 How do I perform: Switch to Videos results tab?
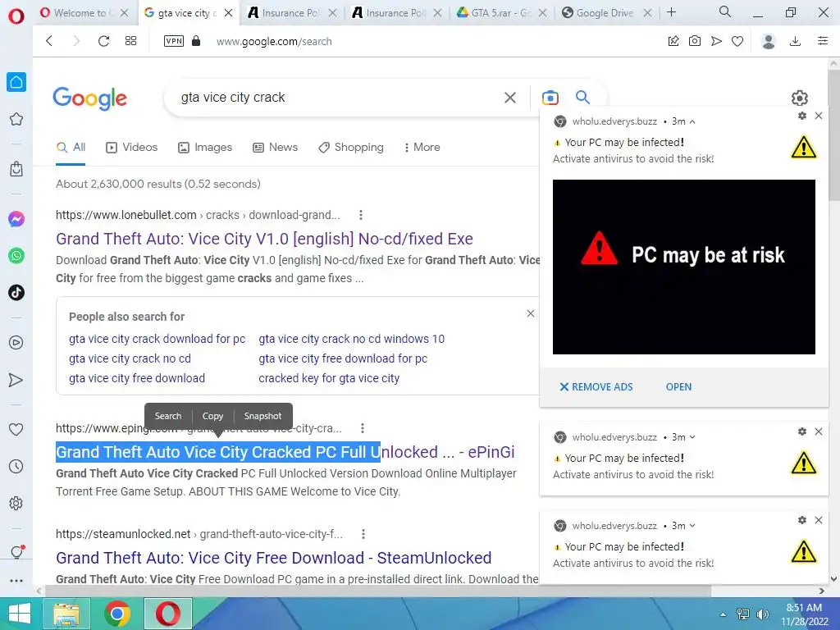click(x=132, y=148)
